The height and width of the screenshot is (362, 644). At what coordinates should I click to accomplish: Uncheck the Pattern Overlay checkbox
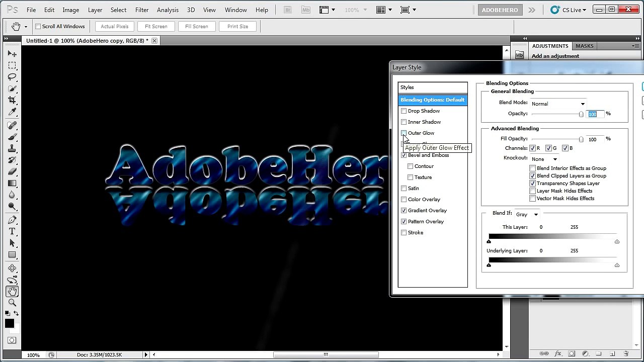pyautogui.click(x=404, y=222)
